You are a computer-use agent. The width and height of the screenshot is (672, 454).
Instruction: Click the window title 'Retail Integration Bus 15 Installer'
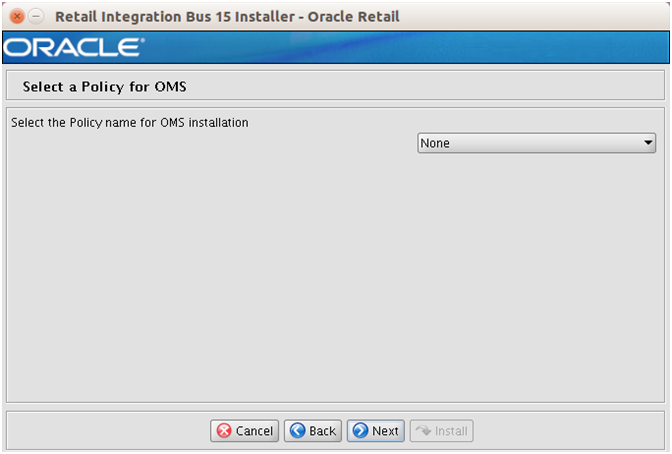(x=175, y=17)
